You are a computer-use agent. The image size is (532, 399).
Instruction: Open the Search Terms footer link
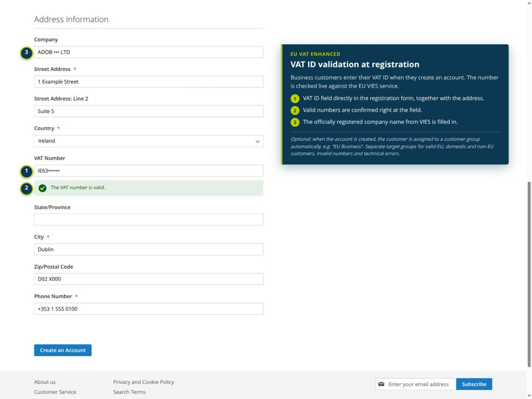pyautogui.click(x=129, y=392)
